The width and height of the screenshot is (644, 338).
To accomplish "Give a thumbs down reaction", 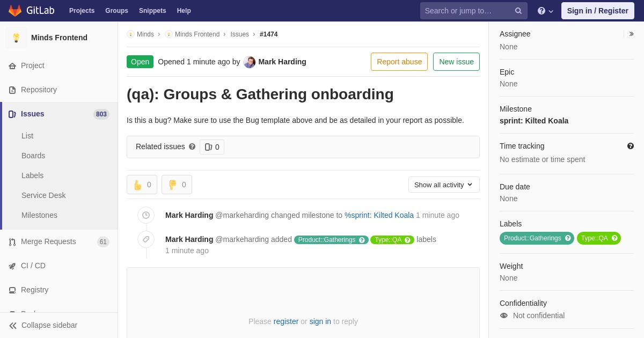I will (x=177, y=185).
